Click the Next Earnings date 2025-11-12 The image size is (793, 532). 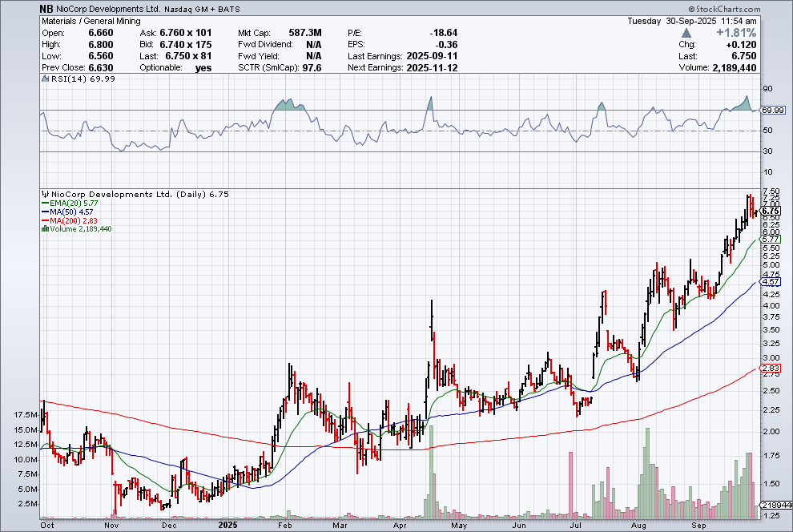(432, 68)
